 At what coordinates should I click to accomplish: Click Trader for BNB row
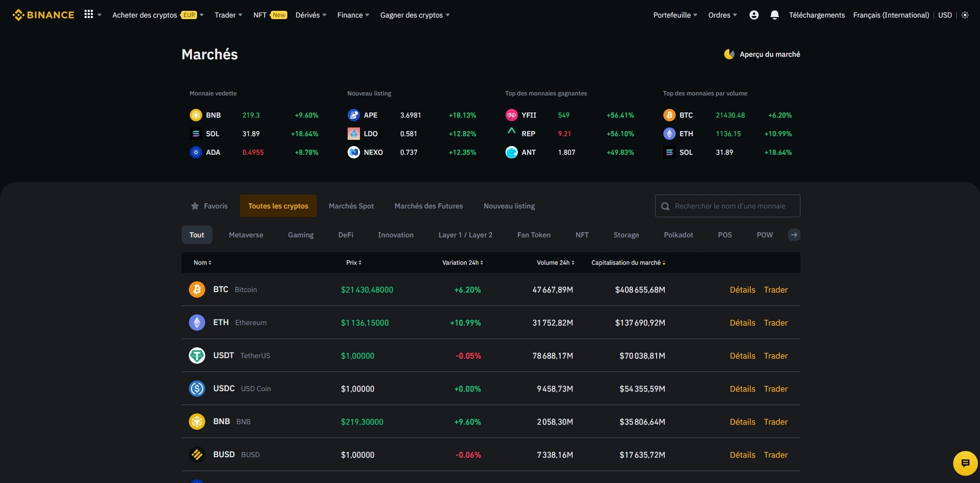[x=776, y=422]
